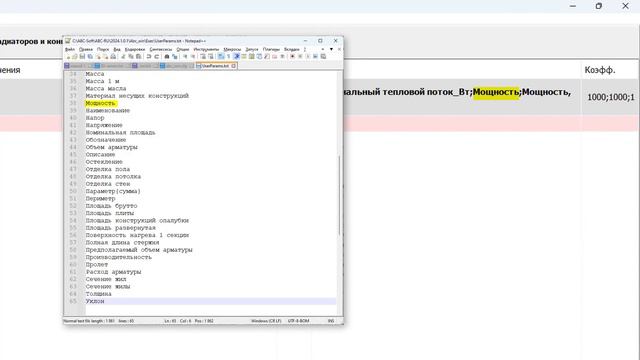
Task: Click the play recorded macro icon
Action: click(307, 56)
